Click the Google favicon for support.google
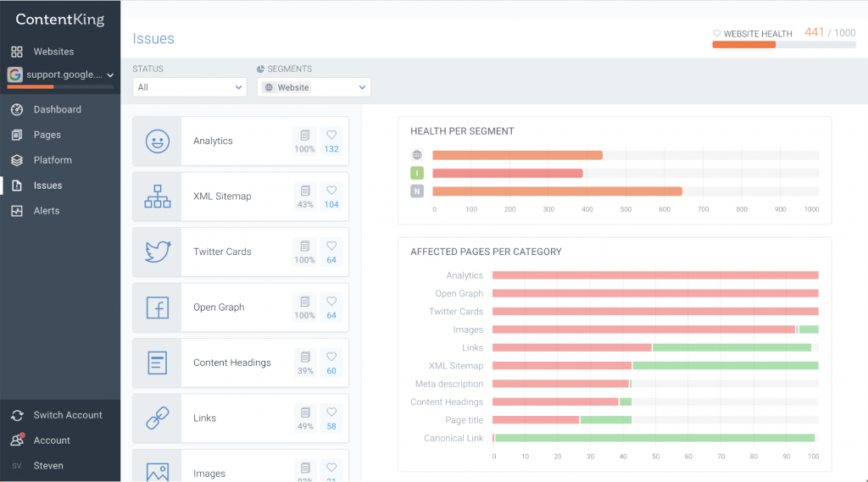Image resolution: width=868 pixels, height=482 pixels. [x=15, y=75]
